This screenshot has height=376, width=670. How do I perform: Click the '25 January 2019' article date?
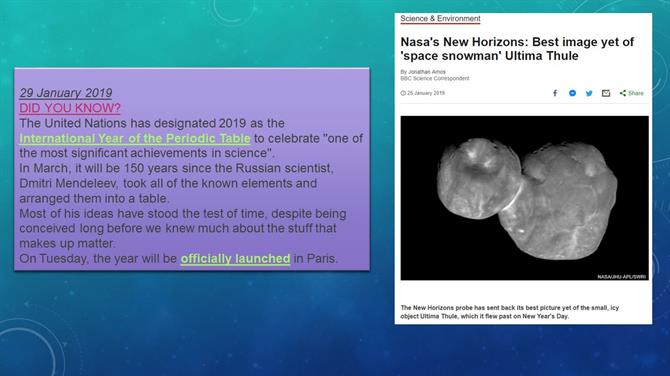click(426, 93)
